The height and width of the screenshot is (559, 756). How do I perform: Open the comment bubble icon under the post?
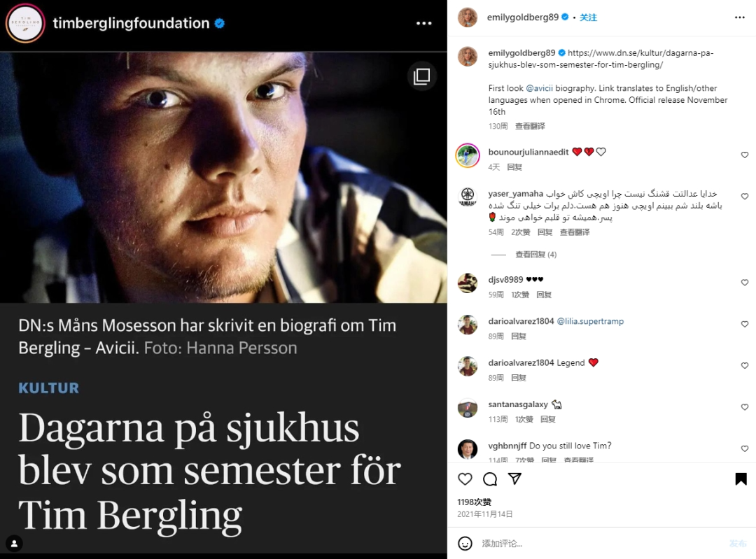click(490, 479)
